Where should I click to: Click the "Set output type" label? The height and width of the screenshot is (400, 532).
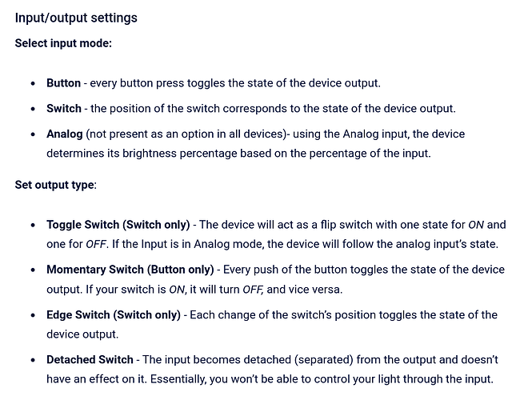(x=55, y=186)
